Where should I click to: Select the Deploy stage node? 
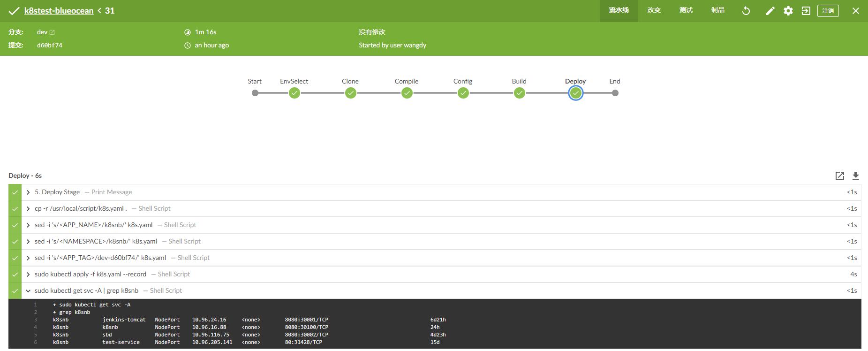pos(576,93)
